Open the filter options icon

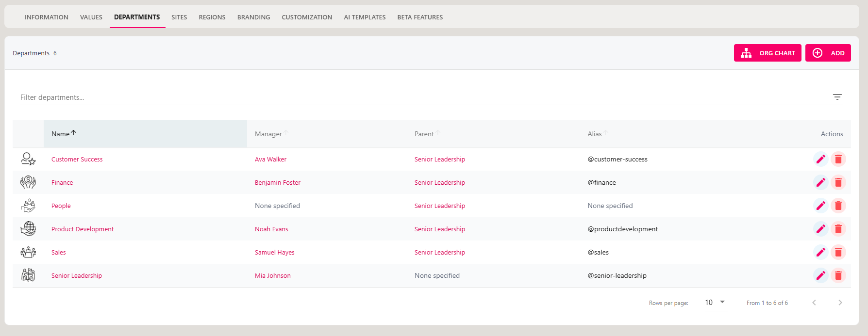[x=837, y=97]
